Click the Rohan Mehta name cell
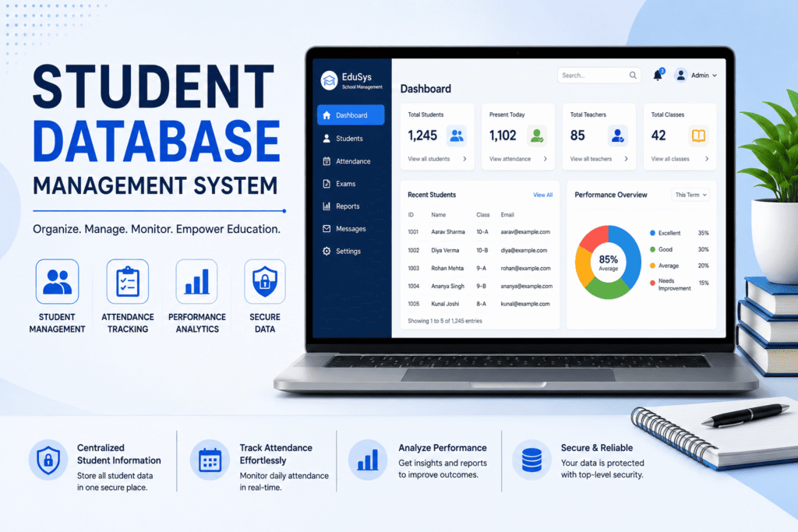Screen dimensions: 798x532 click(x=447, y=268)
